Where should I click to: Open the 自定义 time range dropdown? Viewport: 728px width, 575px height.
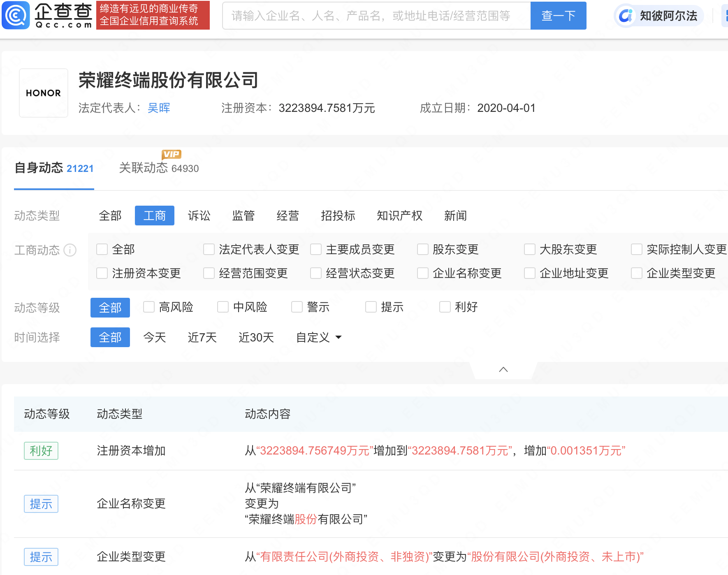319,337
